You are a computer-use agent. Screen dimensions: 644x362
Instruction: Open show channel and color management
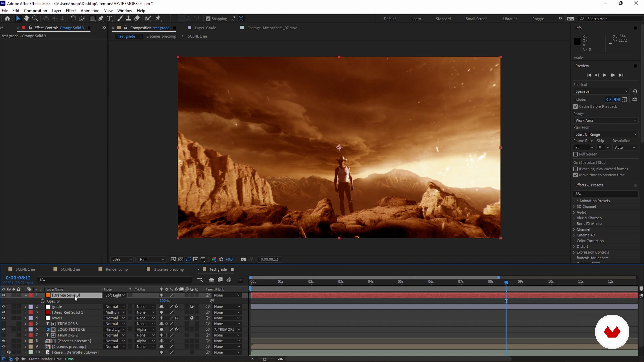click(214, 259)
